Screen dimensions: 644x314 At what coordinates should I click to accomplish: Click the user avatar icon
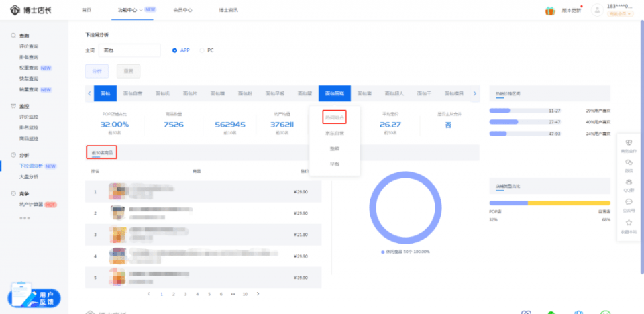click(x=596, y=11)
